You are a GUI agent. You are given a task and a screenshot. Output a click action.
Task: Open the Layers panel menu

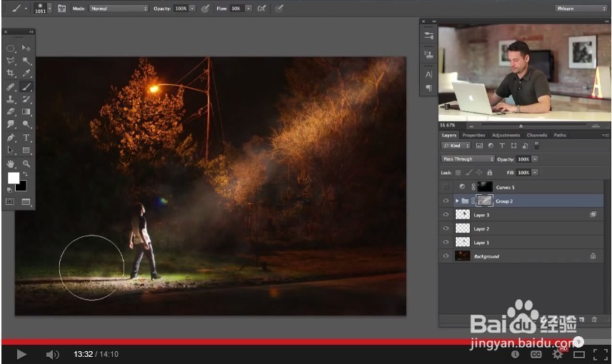coord(606,135)
